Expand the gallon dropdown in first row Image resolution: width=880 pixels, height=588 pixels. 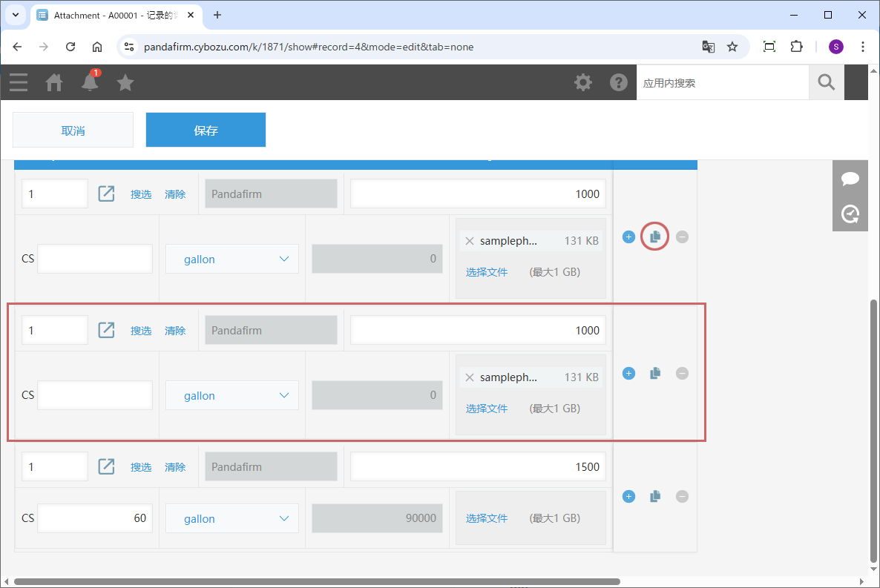click(232, 260)
